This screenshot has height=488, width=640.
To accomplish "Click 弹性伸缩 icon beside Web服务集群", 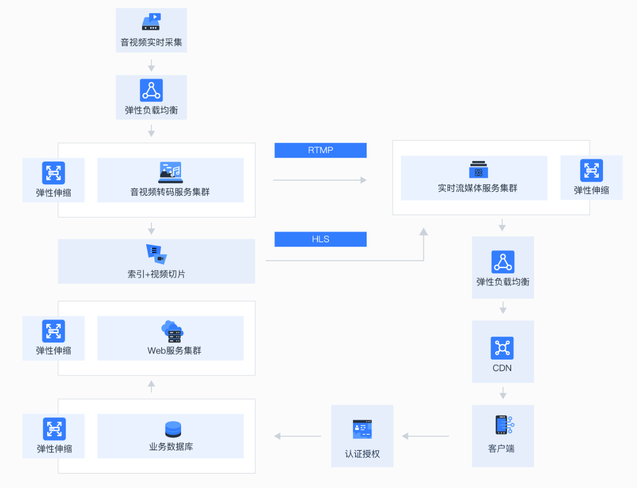I will 53,331.
